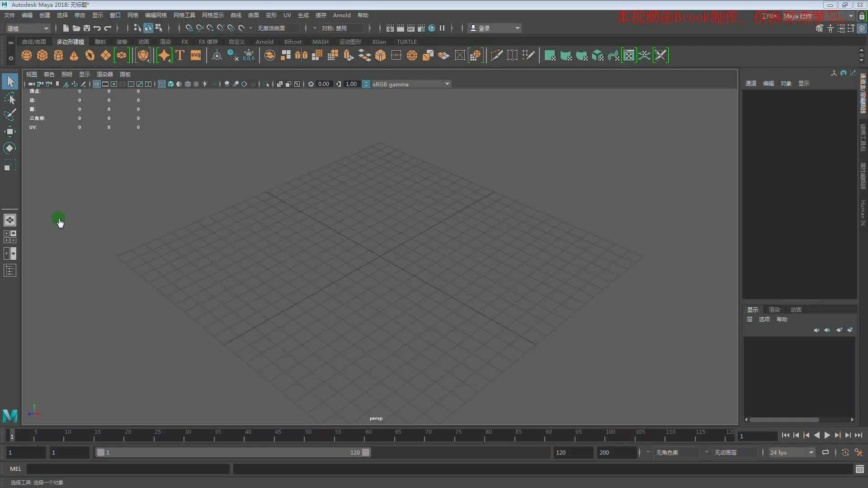Toggle auto keyframe button

click(845, 452)
